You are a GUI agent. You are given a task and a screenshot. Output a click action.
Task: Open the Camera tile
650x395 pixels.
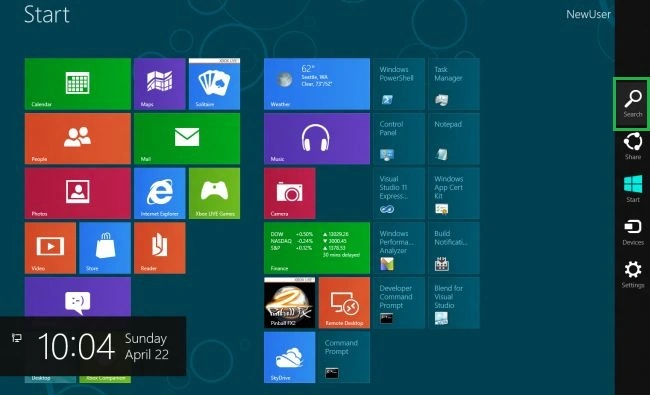(x=289, y=193)
